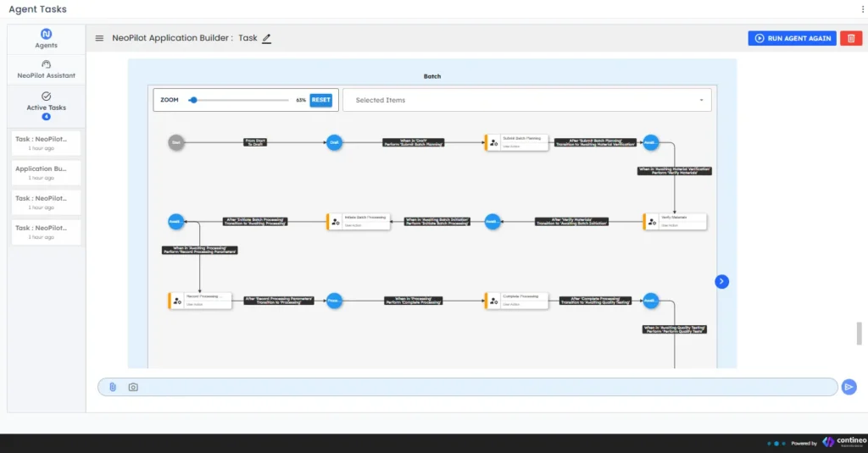
Task: Click the 'When in Awaiting Batch Initiation' label
Action: pos(437,222)
